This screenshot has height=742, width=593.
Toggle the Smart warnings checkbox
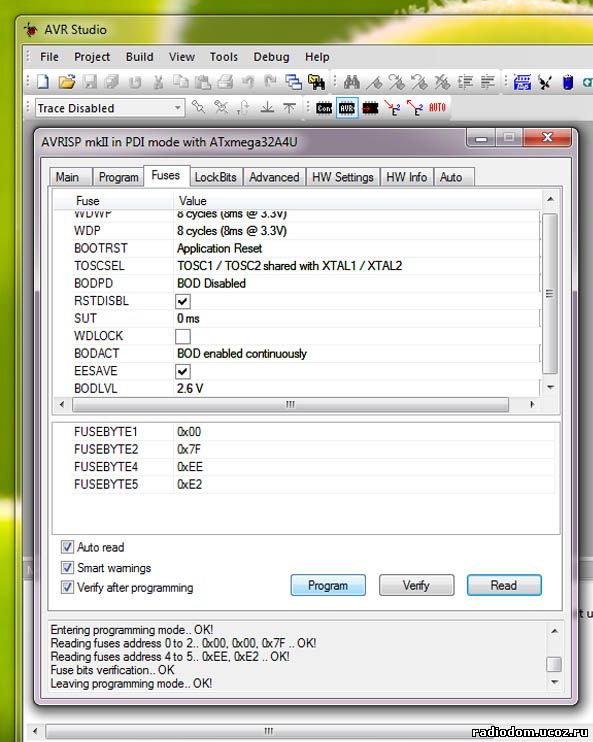coord(67,567)
